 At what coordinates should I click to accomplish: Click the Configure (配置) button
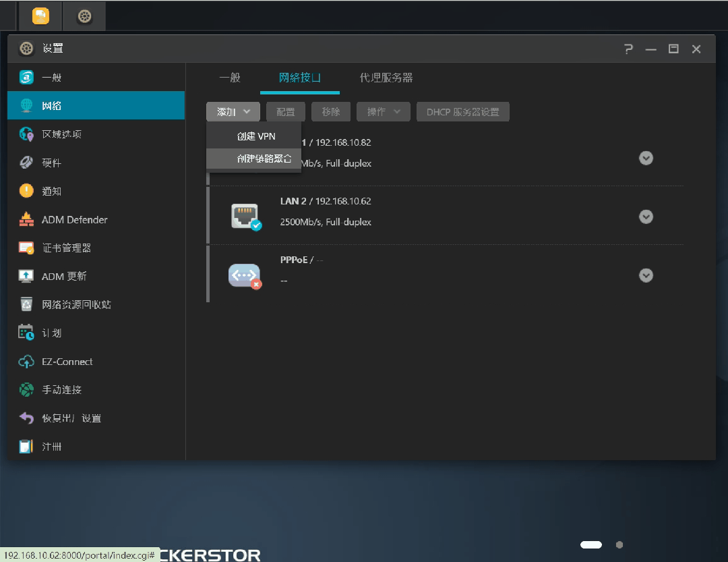tap(286, 111)
